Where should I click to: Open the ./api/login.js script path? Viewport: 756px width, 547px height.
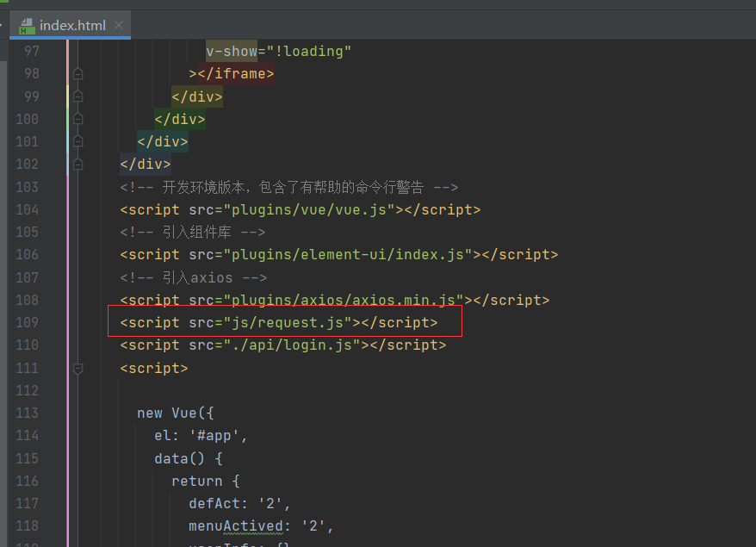(292, 345)
